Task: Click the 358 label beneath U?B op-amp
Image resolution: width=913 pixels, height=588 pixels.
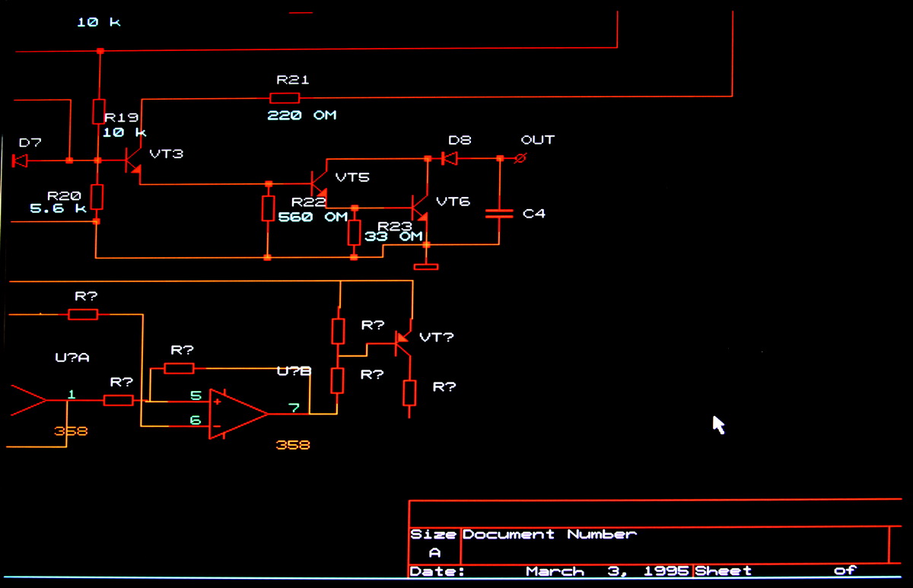Action: pyautogui.click(x=293, y=445)
